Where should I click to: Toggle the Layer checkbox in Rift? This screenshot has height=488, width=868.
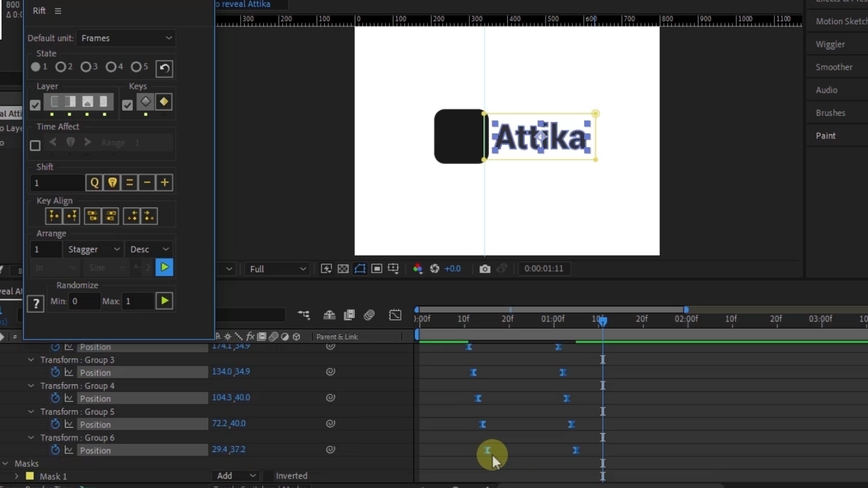click(35, 105)
